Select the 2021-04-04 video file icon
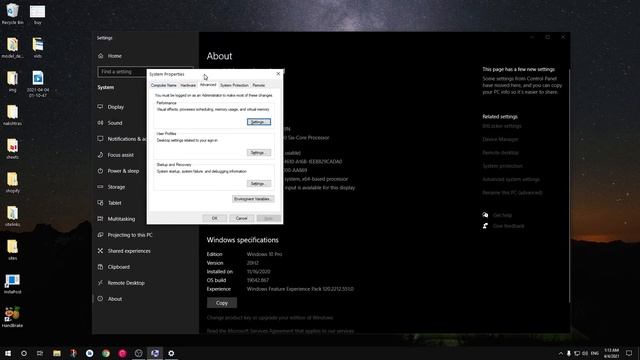 pyautogui.click(x=38, y=84)
